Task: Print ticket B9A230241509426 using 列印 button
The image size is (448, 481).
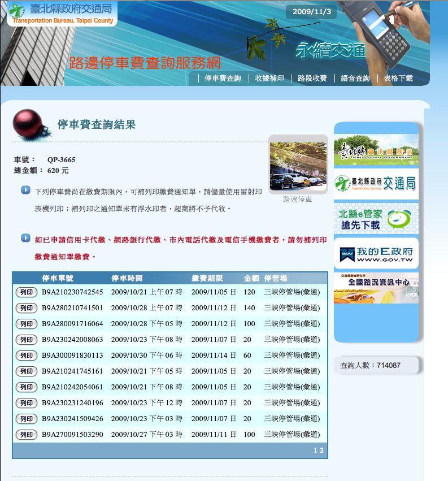Action: [27, 419]
